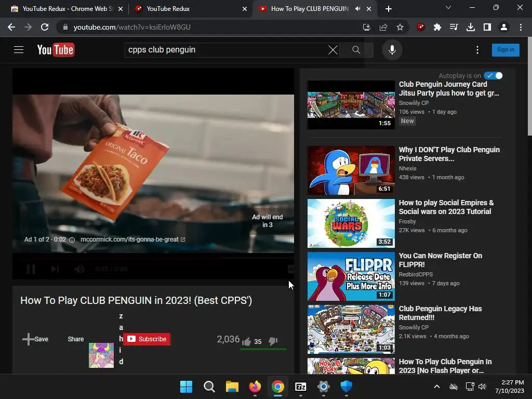This screenshot has width=532, height=399.
Task: Open YouTube settings three-dot menu
Action: 477,50
